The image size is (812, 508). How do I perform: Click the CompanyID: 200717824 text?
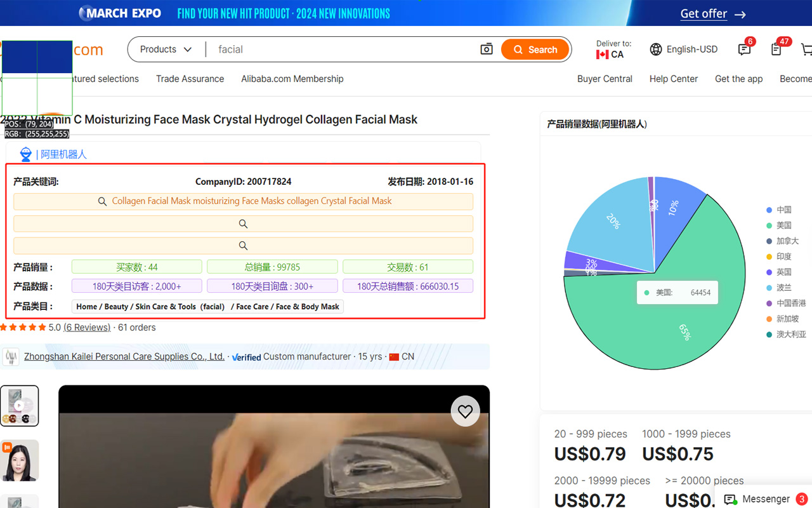point(244,182)
